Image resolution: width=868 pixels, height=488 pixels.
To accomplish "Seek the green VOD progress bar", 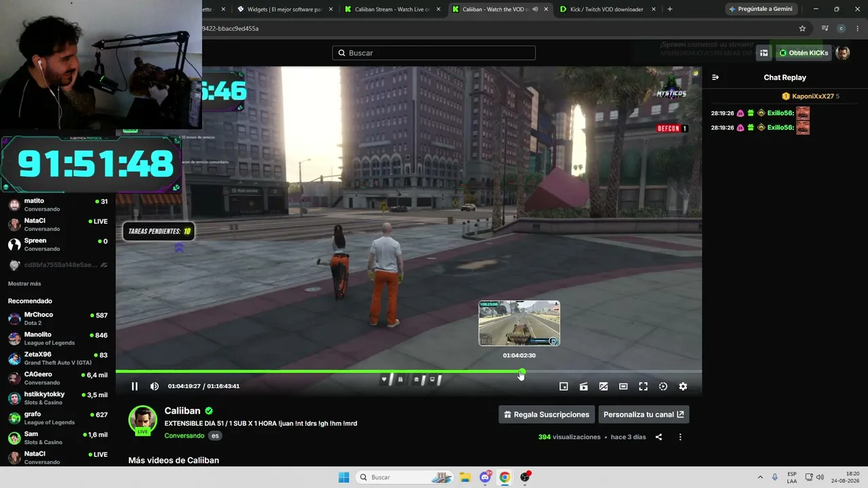I will pos(408,371).
